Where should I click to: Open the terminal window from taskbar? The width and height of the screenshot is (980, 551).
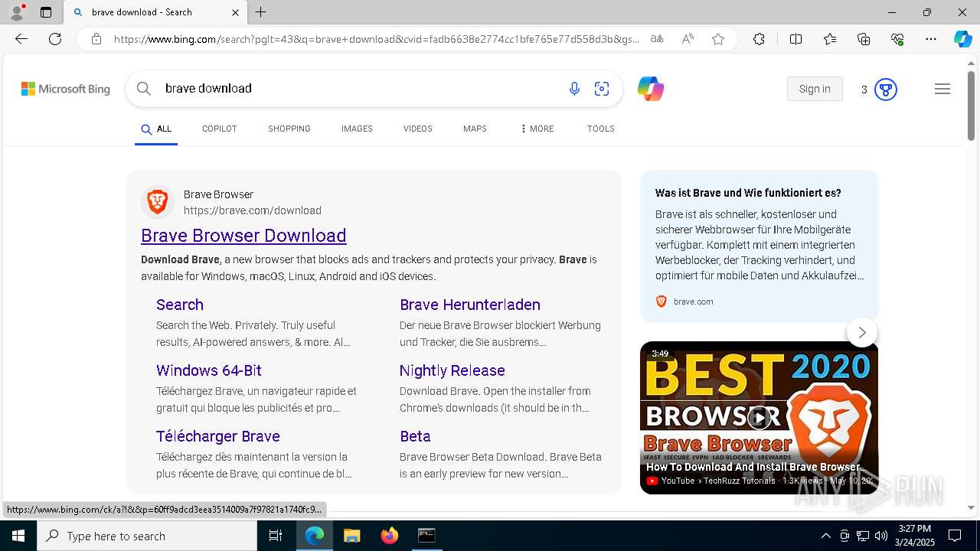[426, 536]
